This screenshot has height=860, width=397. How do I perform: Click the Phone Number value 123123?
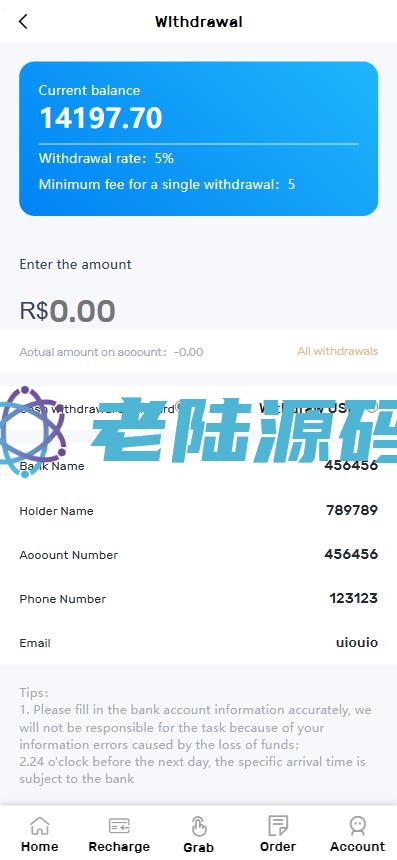354,598
